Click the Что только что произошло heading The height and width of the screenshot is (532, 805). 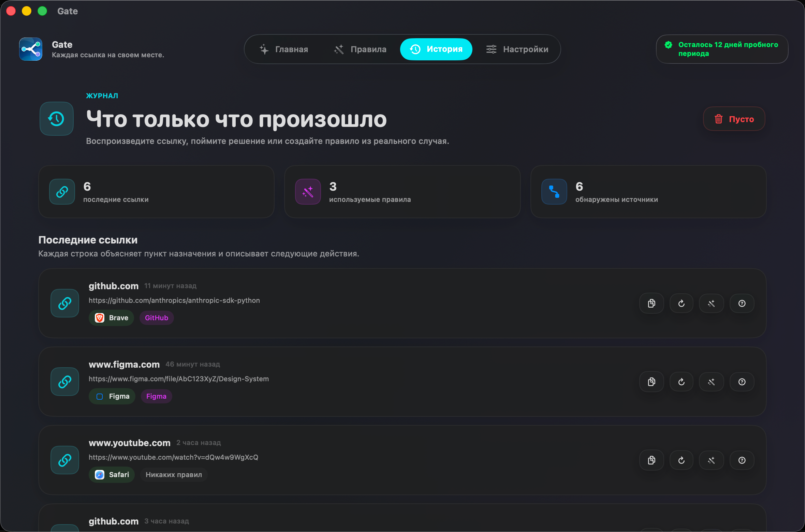point(236,119)
